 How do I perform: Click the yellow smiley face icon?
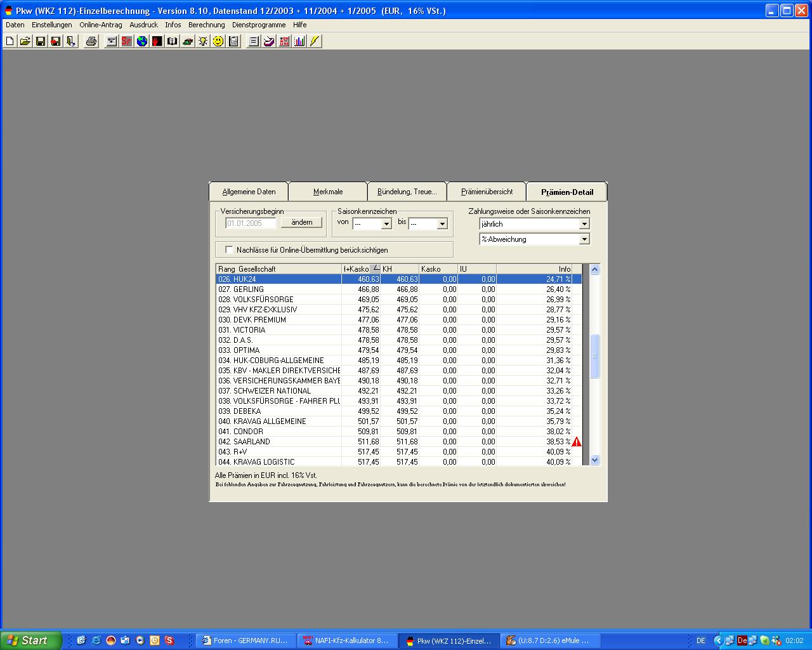(x=218, y=41)
